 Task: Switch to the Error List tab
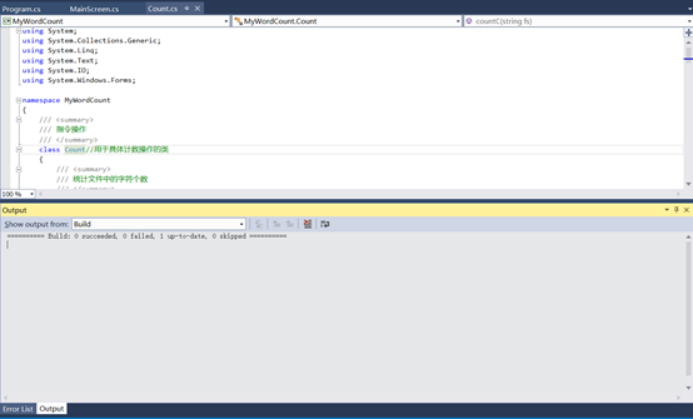18,409
